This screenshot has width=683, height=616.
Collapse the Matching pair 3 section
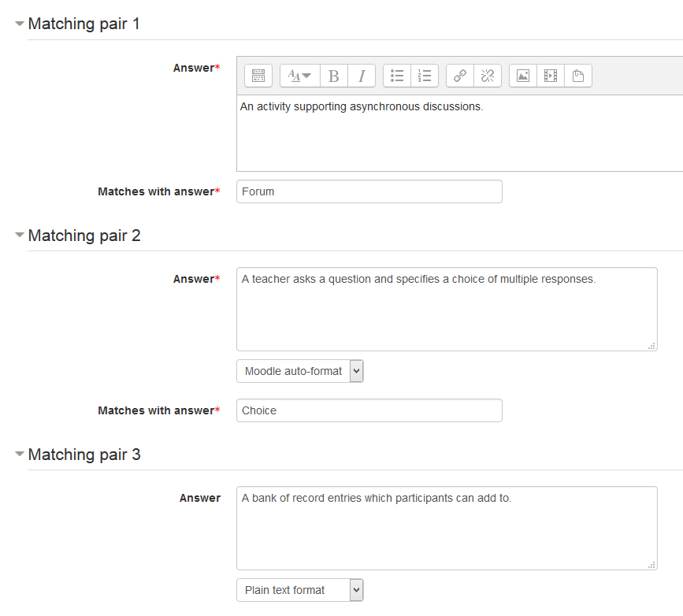click(19, 454)
